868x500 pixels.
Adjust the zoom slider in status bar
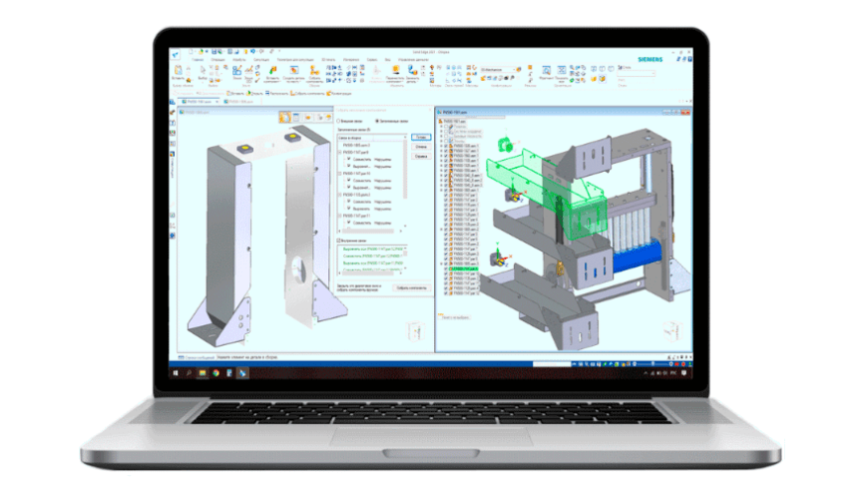point(652,364)
